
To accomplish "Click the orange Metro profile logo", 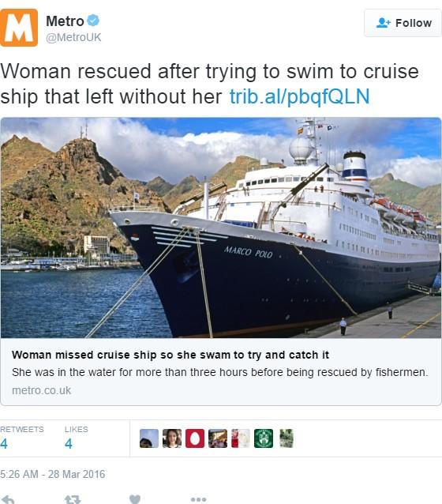I will (19, 28).
